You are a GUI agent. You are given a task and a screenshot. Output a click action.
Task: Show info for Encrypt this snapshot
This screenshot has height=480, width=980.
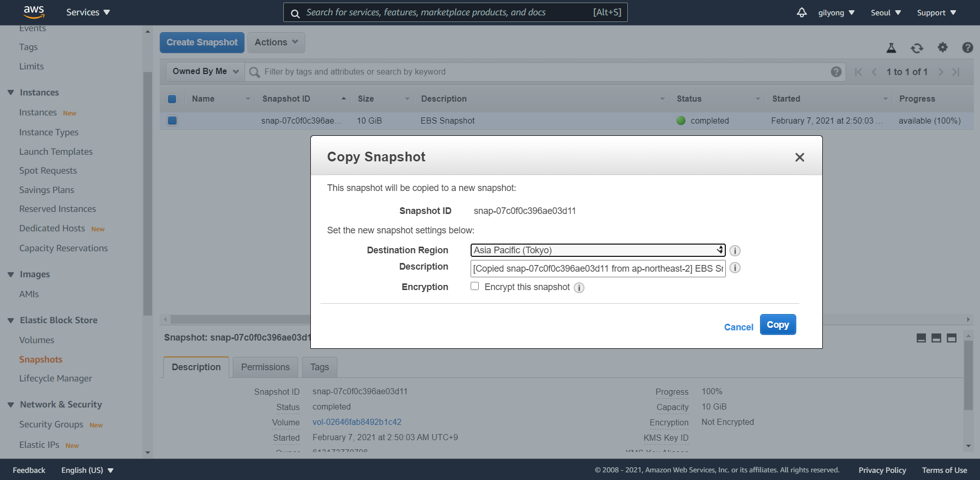pyautogui.click(x=579, y=287)
